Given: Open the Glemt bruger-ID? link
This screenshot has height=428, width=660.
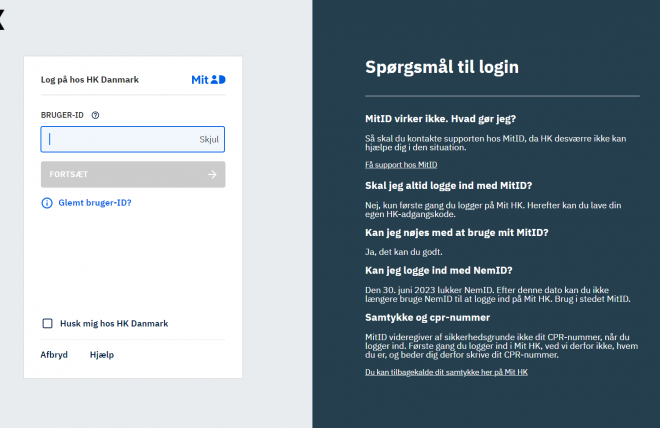Looking at the screenshot, I should coord(95,203).
